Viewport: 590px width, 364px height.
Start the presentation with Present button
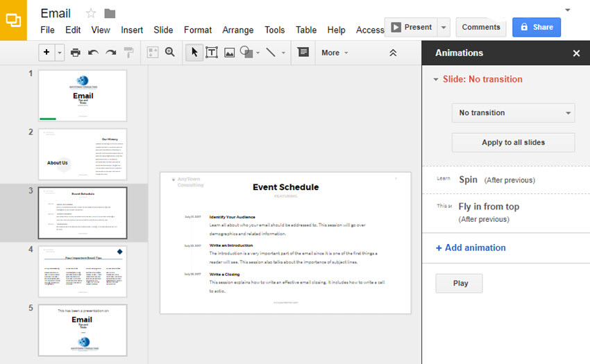(x=412, y=27)
